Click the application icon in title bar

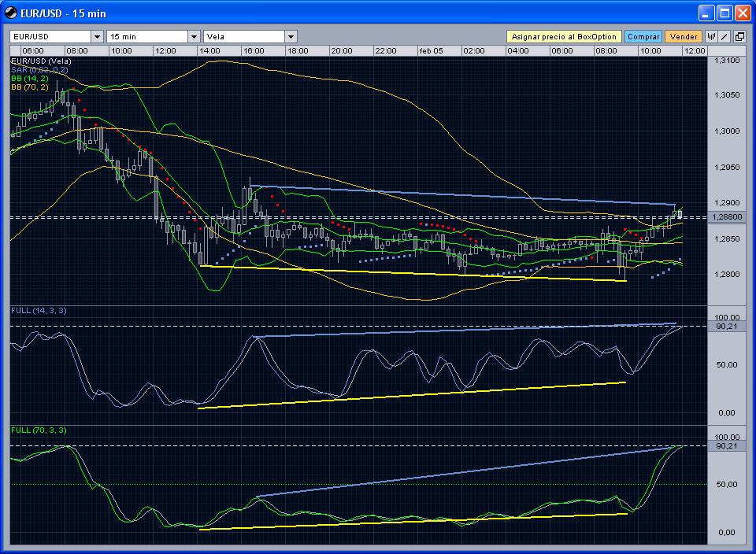pos(12,13)
